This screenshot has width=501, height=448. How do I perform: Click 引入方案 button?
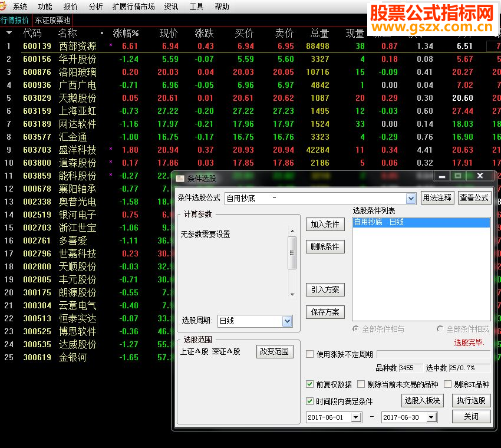click(325, 290)
